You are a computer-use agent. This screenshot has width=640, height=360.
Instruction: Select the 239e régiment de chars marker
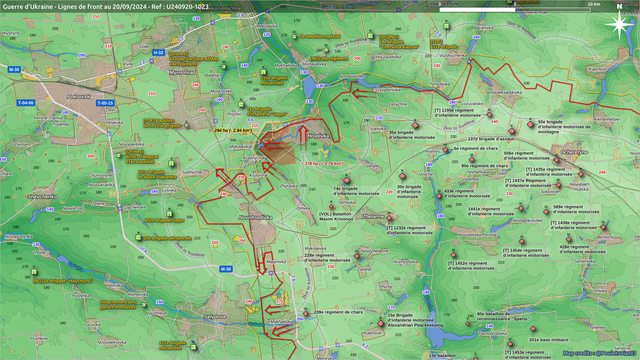point(306,314)
